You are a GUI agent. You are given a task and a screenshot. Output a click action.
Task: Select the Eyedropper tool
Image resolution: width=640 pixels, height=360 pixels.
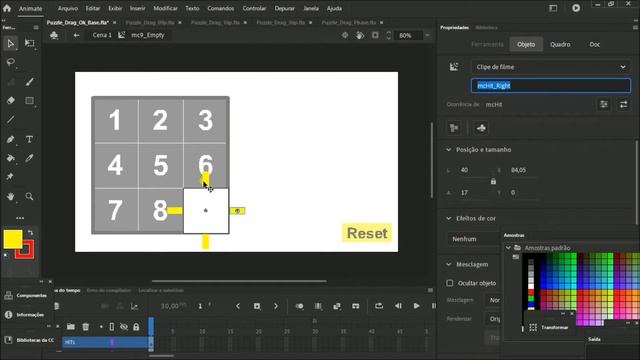(29, 158)
